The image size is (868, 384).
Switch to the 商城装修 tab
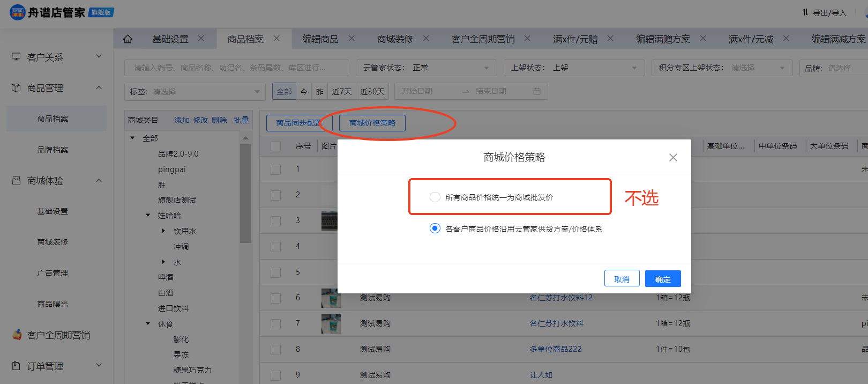point(395,39)
